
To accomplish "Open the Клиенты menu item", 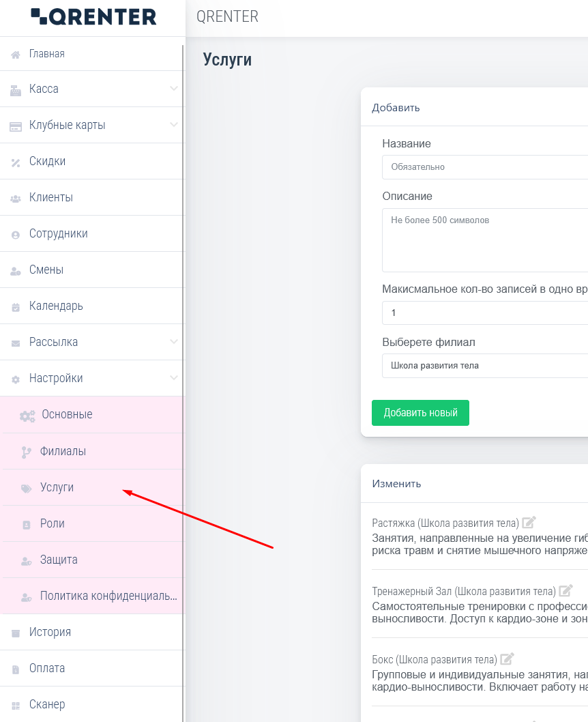I will tap(51, 197).
